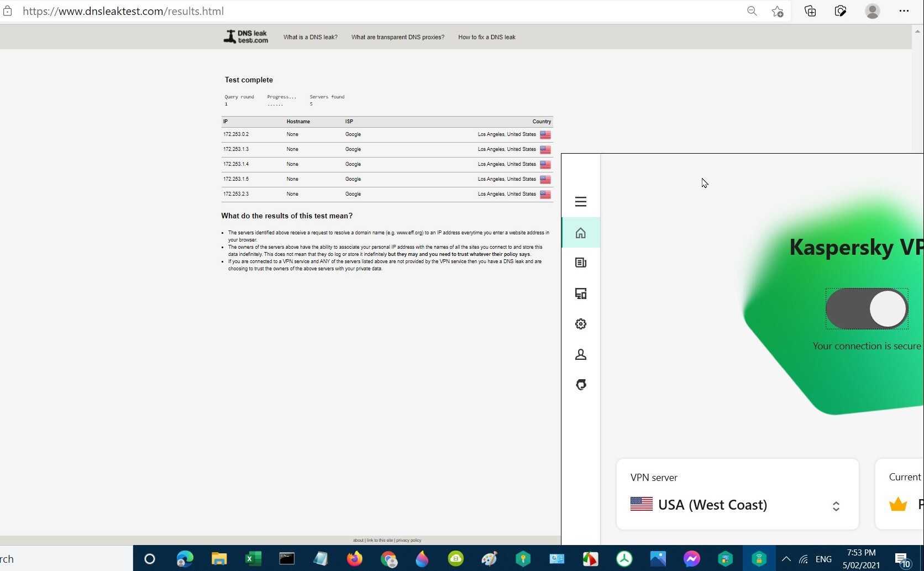Viewport: 924px width, 571px height.
Task: Click the 'Country' column header
Action: pos(542,122)
